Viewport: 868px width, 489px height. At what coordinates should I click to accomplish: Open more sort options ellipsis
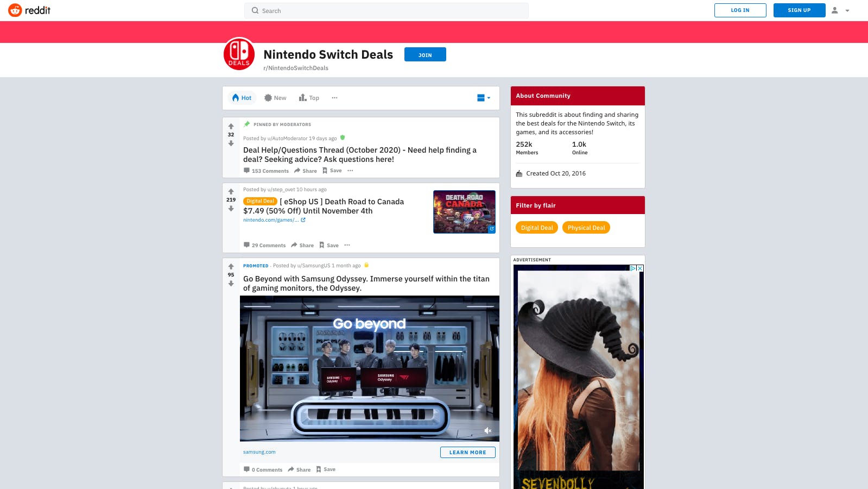[x=334, y=98]
